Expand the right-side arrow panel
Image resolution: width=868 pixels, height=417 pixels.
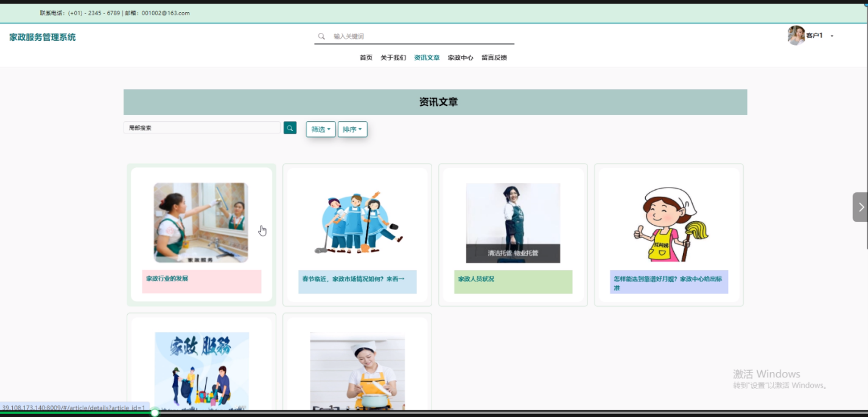point(860,207)
